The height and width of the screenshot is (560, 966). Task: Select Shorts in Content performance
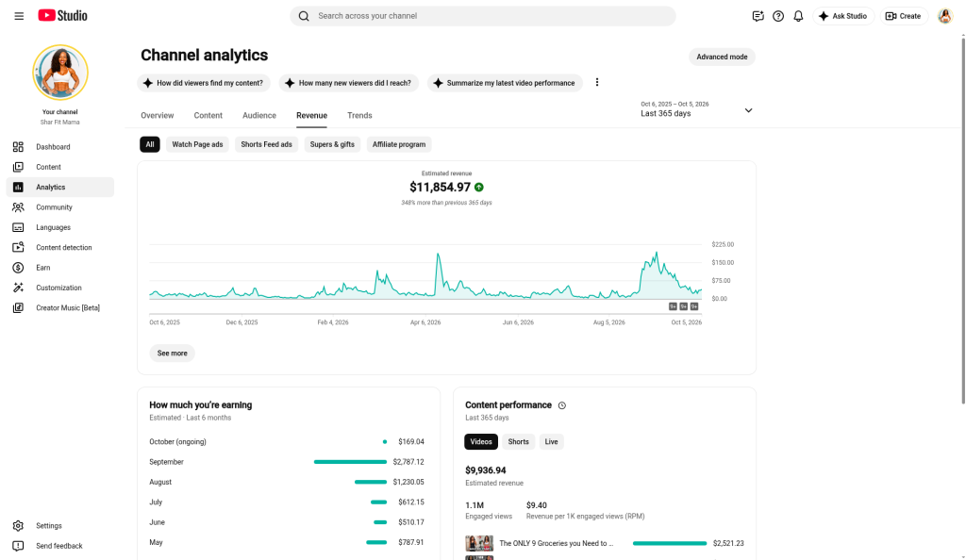[518, 442]
